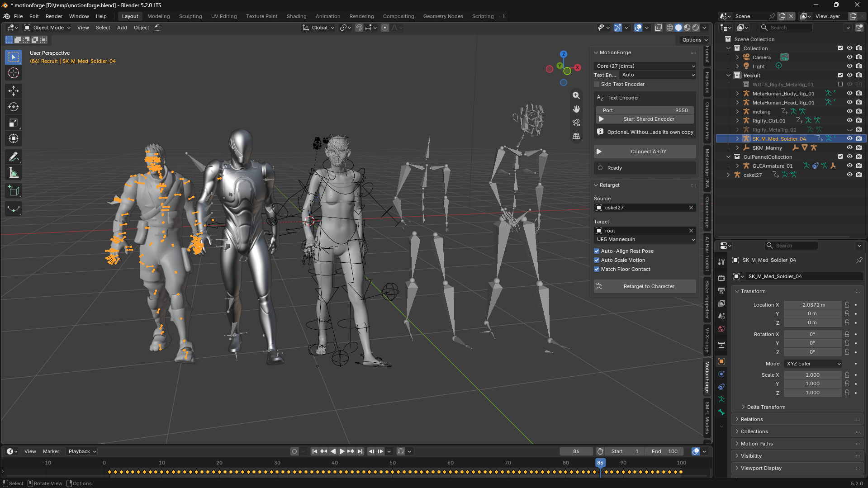Jump to the first frame

[315, 451]
